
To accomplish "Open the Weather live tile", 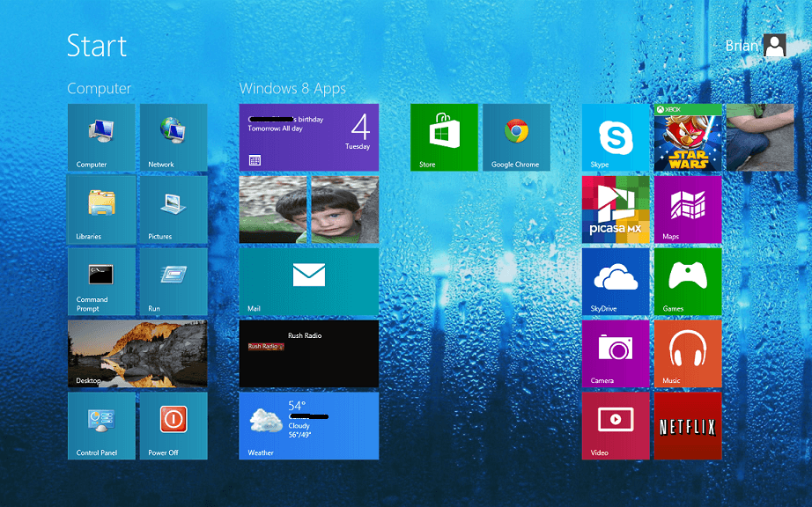I will (x=308, y=426).
